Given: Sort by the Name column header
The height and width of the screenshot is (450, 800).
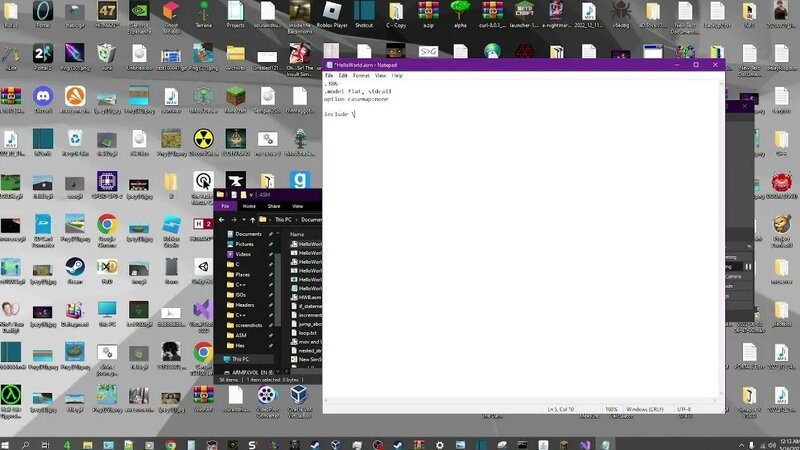Looking at the screenshot, I should coord(297,234).
